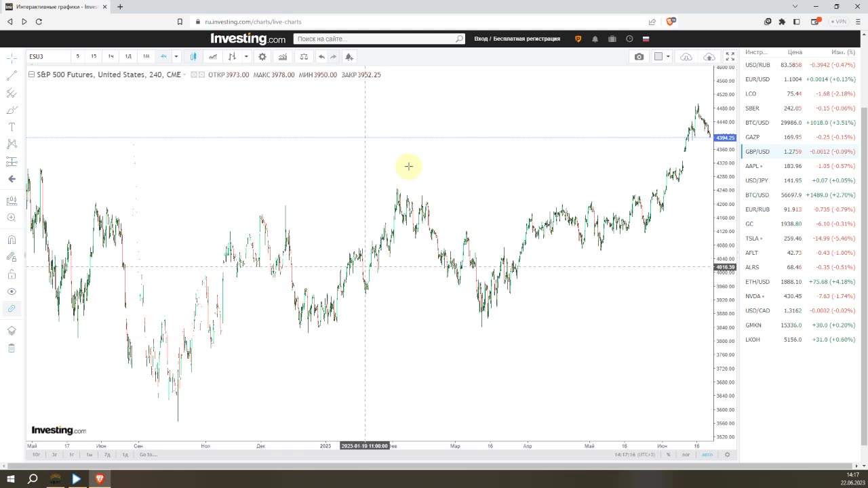Toggle the авто auto scale
This screenshot has height=488, width=868.
coord(707,455)
